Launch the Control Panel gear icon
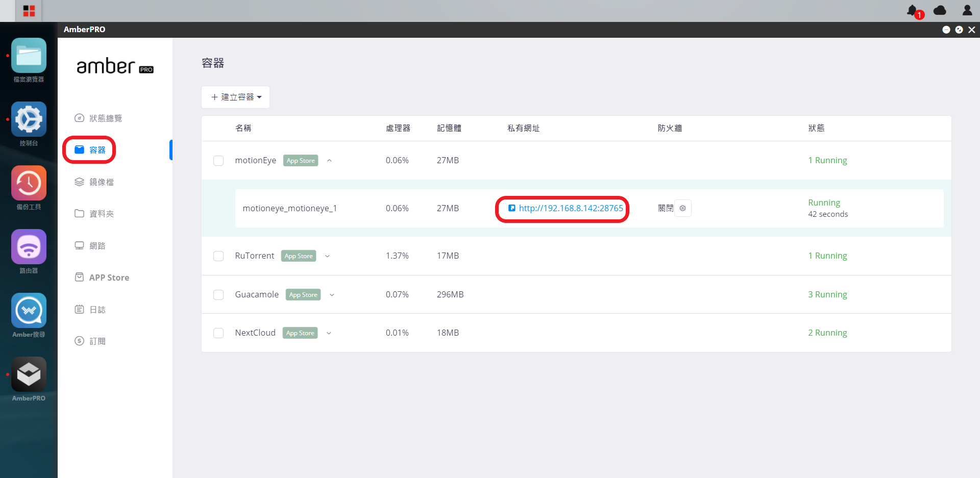The image size is (980, 478). click(x=29, y=119)
